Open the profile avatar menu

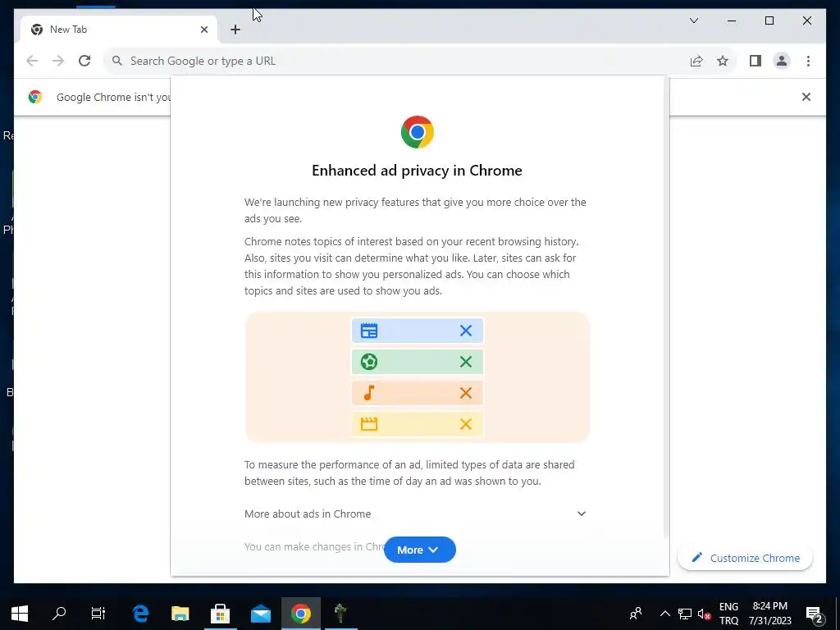click(x=782, y=61)
